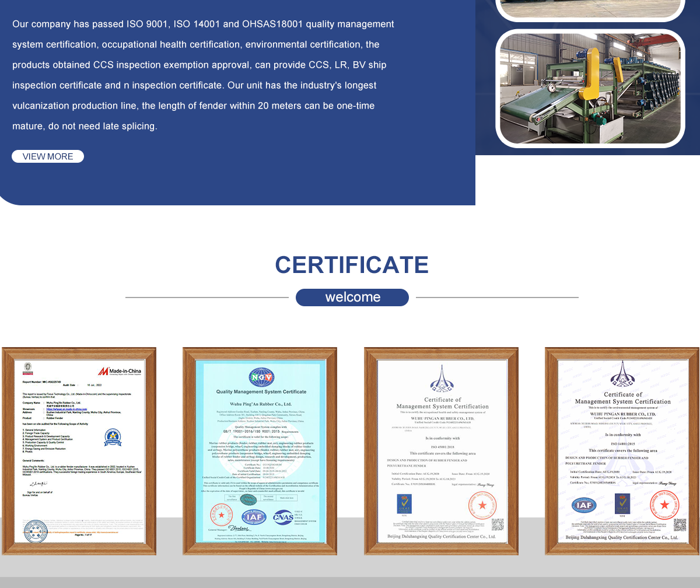This screenshot has height=588, width=700.
Task: Click the welcome pill label
Action: [x=352, y=297]
